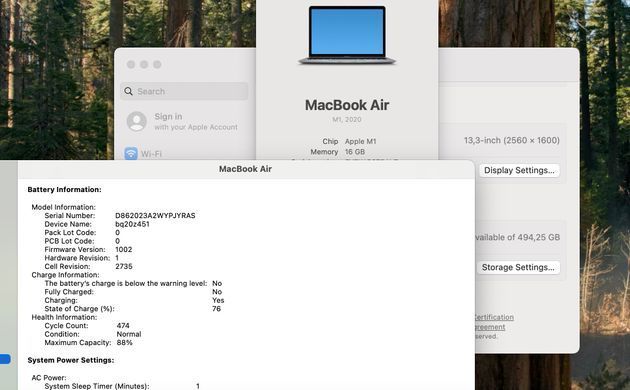630x390 pixels.
Task: Open the Certification link
Action: (x=494, y=317)
